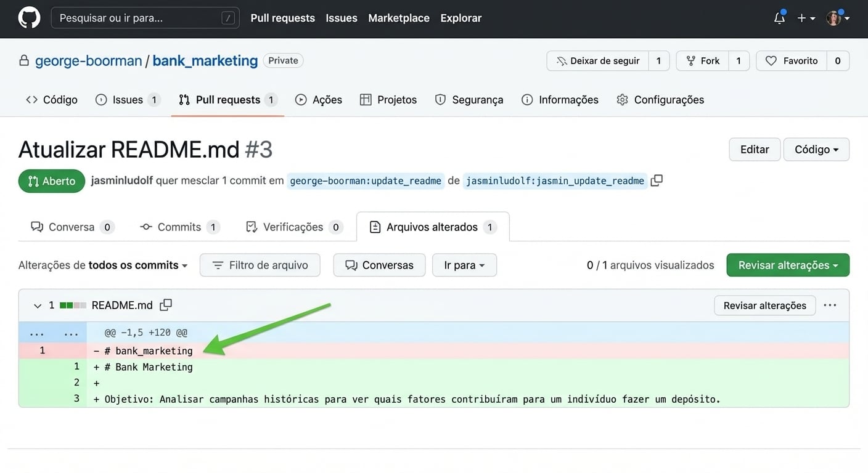The width and height of the screenshot is (868, 473).
Task: Switch to the Código repository tab
Action: pyautogui.click(x=52, y=100)
